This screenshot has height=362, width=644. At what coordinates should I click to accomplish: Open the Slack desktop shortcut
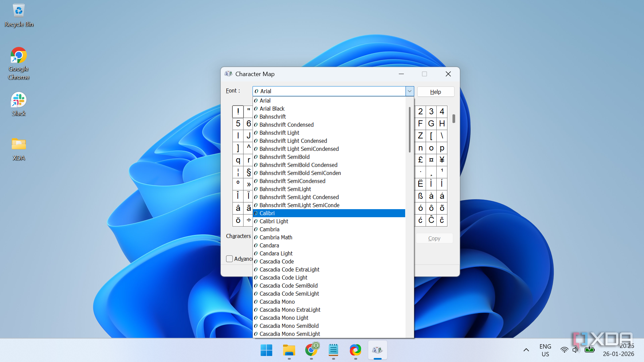pyautogui.click(x=19, y=104)
